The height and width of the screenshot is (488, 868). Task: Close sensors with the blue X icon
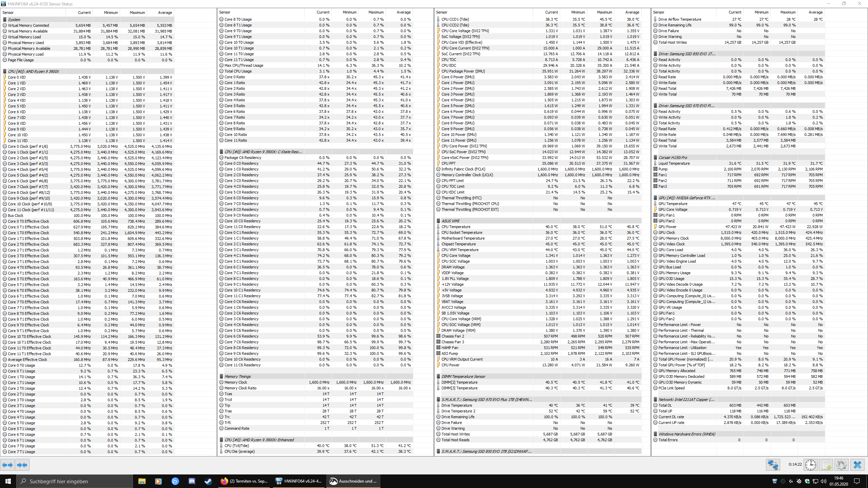857,465
